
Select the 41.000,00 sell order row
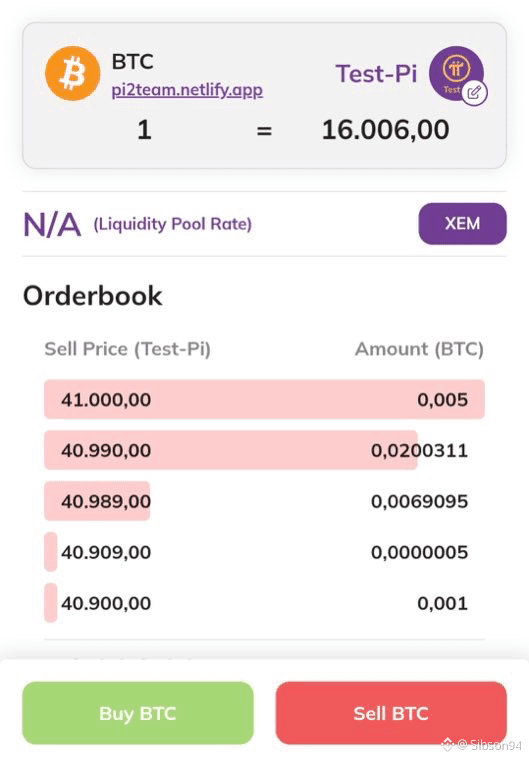264,399
